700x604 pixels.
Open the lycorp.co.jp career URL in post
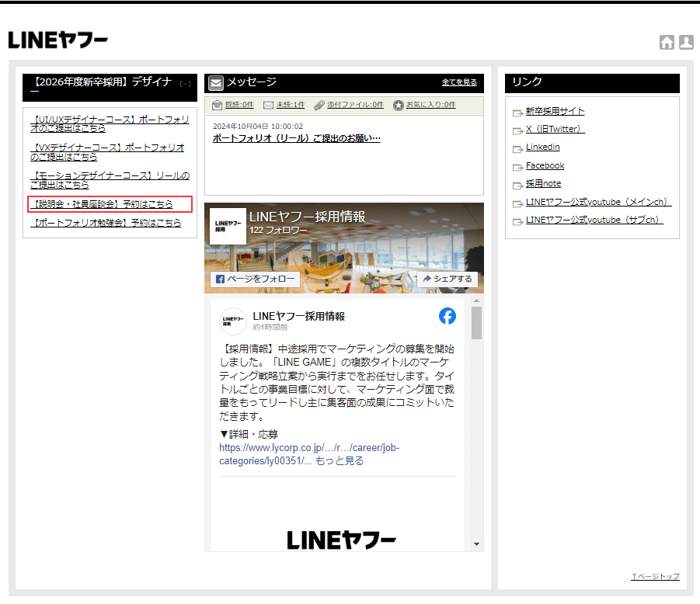[309, 453]
